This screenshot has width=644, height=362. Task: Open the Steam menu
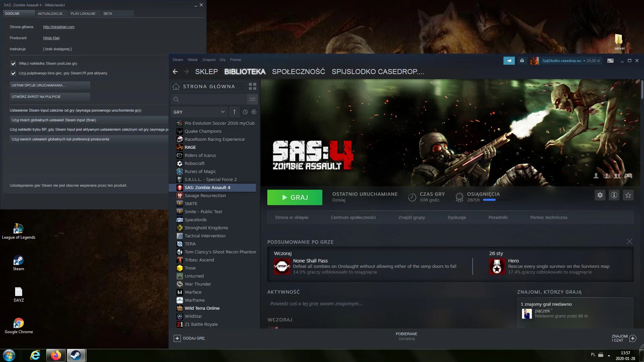tap(178, 60)
